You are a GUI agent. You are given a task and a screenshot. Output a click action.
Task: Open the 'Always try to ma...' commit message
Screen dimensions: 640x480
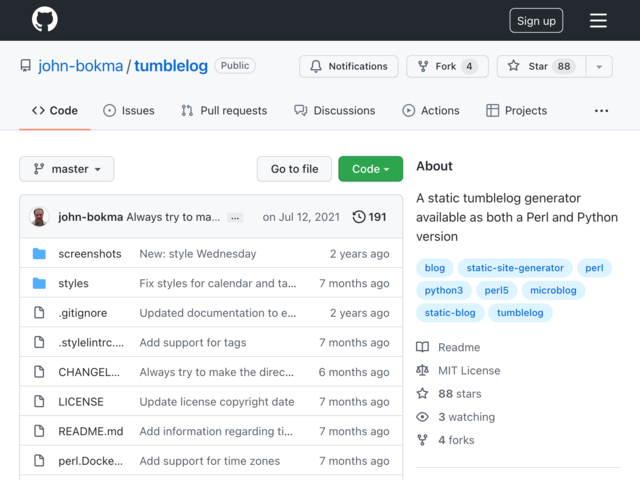pyautogui.click(x=173, y=217)
